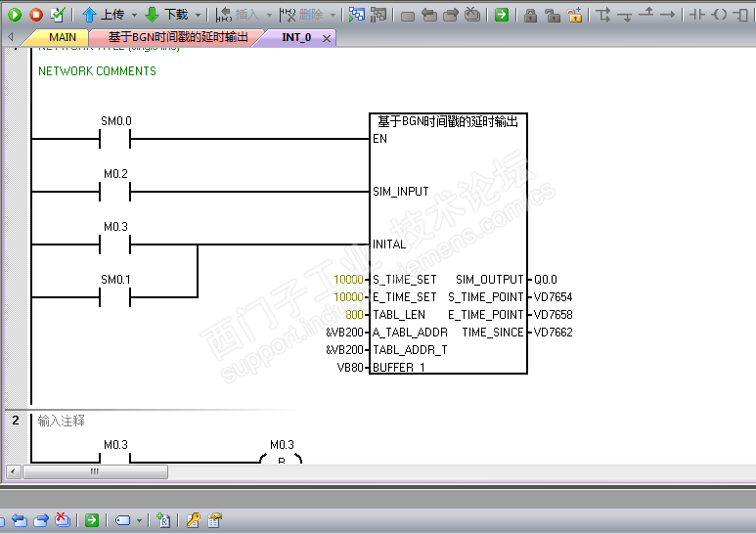
Task: Remove all bookmarks in top toolbar
Action: tap(472, 15)
